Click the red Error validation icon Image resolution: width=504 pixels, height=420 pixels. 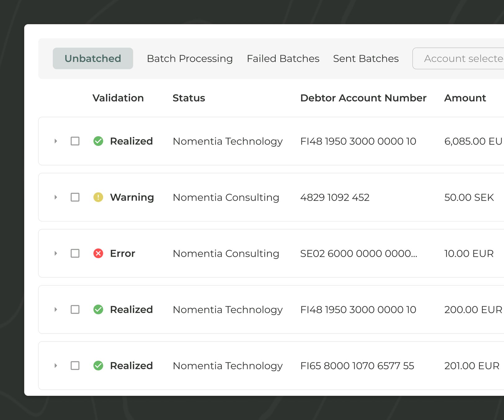pyautogui.click(x=98, y=253)
